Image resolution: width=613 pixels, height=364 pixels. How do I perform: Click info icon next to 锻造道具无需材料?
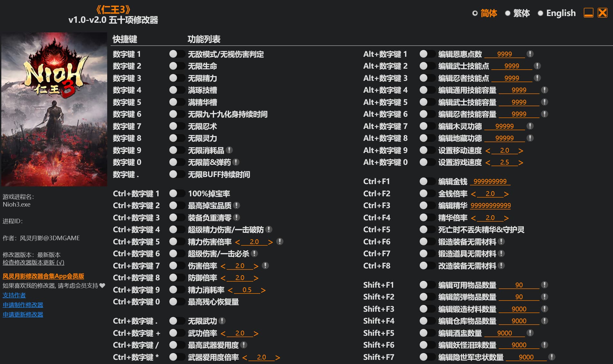click(x=501, y=253)
